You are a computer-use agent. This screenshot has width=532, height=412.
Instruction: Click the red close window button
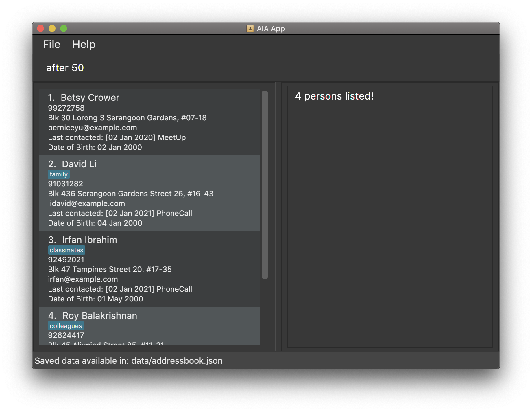point(40,28)
